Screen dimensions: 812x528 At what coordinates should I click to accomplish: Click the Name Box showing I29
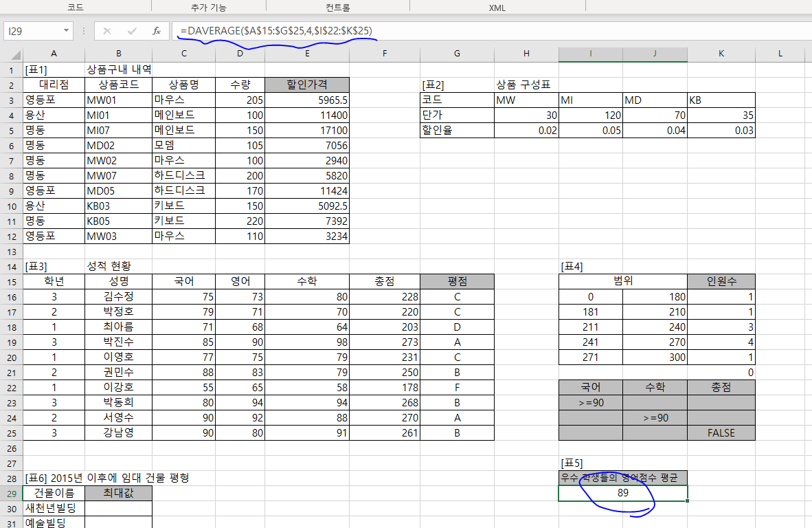pos(33,31)
